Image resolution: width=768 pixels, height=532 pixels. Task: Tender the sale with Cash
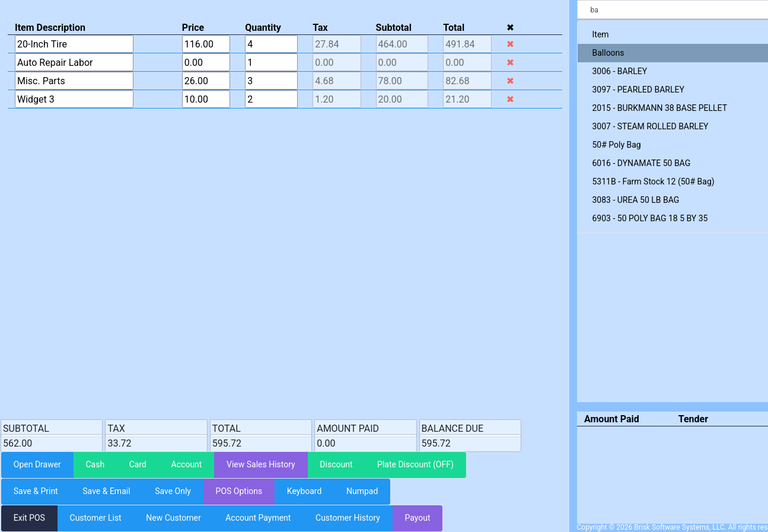pos(95,464)
